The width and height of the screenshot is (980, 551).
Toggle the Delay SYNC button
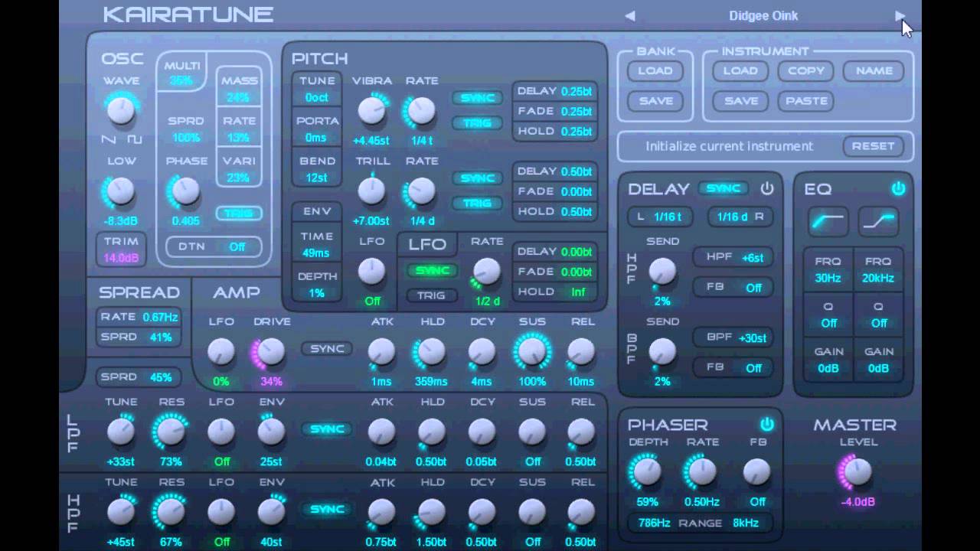click(x=724, y=188)
